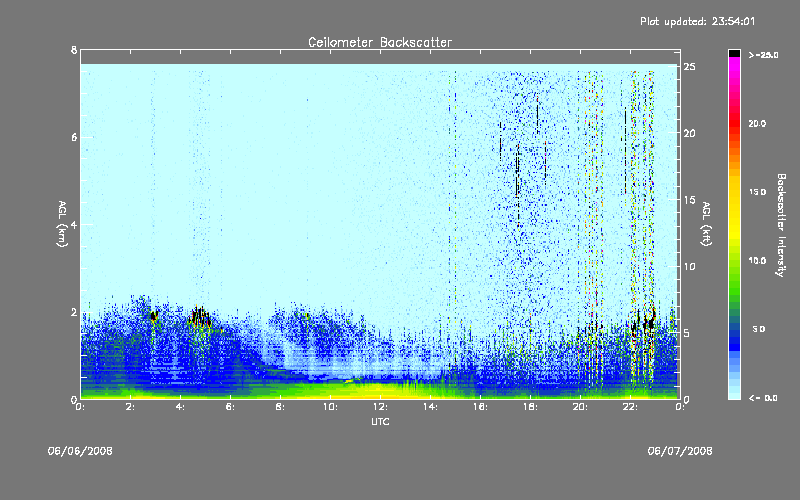Click the "2:" hour tick on UTC axis
The width and height of the screenshot is (800, 500).
click(130, 407)
